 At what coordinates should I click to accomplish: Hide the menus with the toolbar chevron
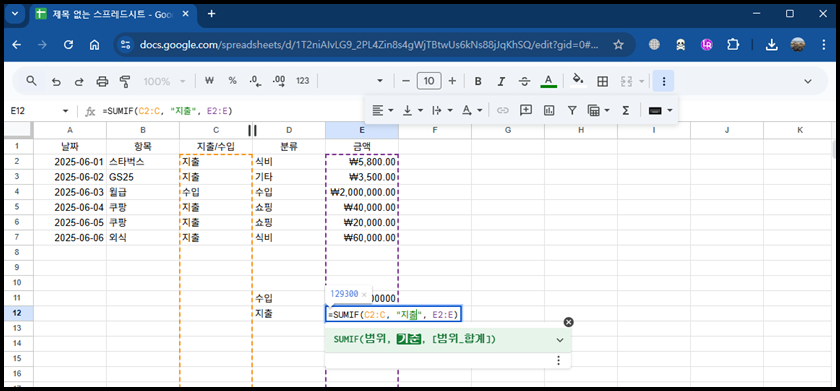coord(808,81)
